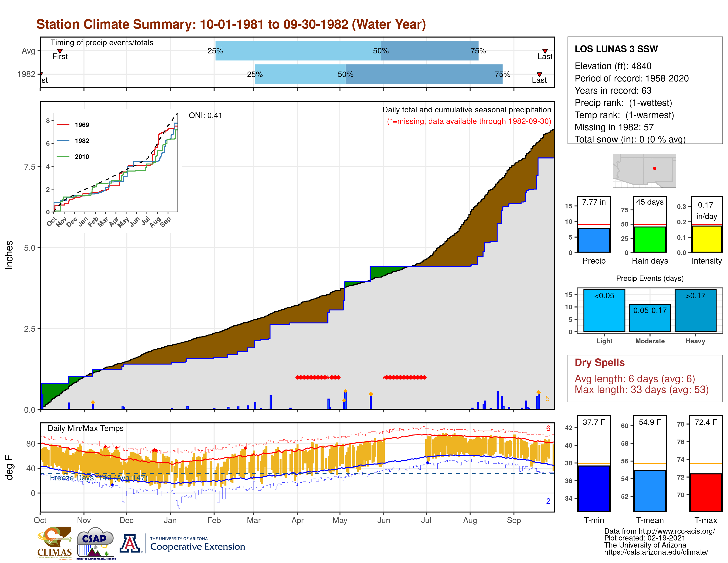Screen dimensions: 728x563
Task: Click the Missing in 1982: 57 line
Action: (x=614, y=127)
